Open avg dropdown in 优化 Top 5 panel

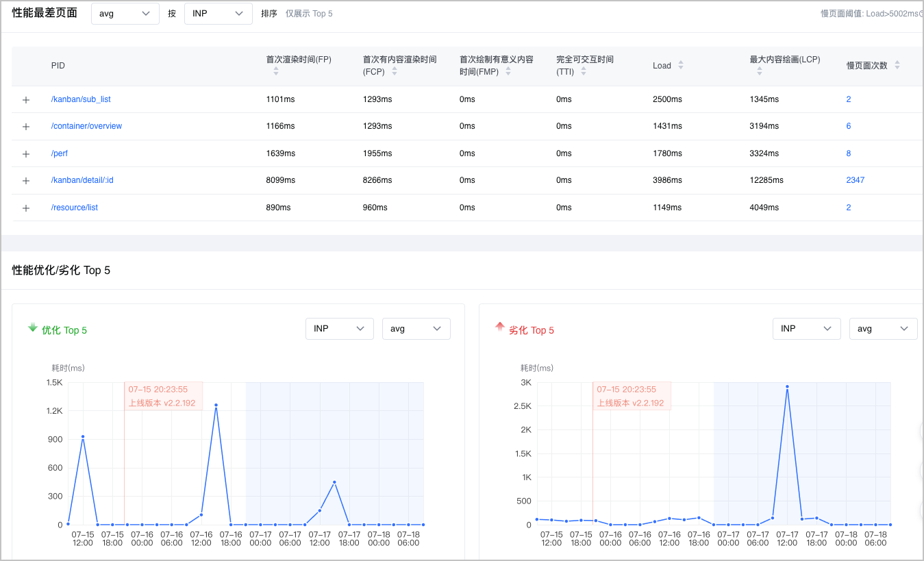click(416, 329)
